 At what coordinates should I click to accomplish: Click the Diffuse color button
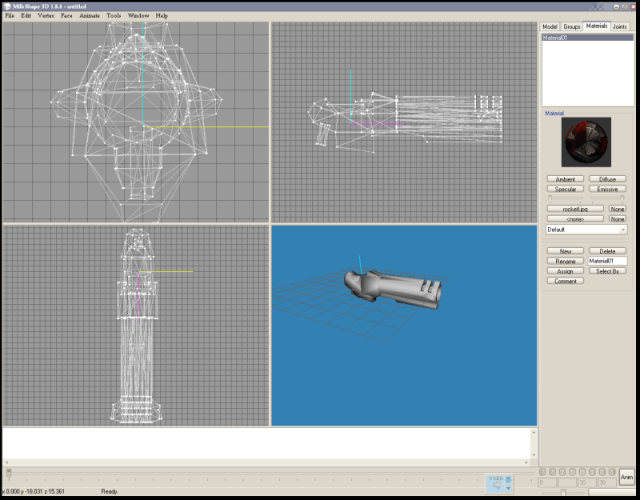click(x=607, y=179)
